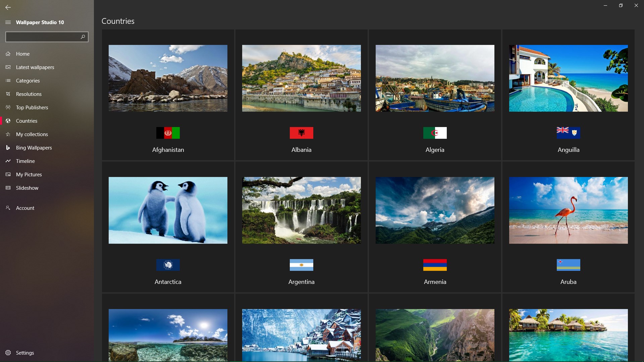This screenshot has height=362, width=644.
Task: Go to Account page
Action: 25,208
